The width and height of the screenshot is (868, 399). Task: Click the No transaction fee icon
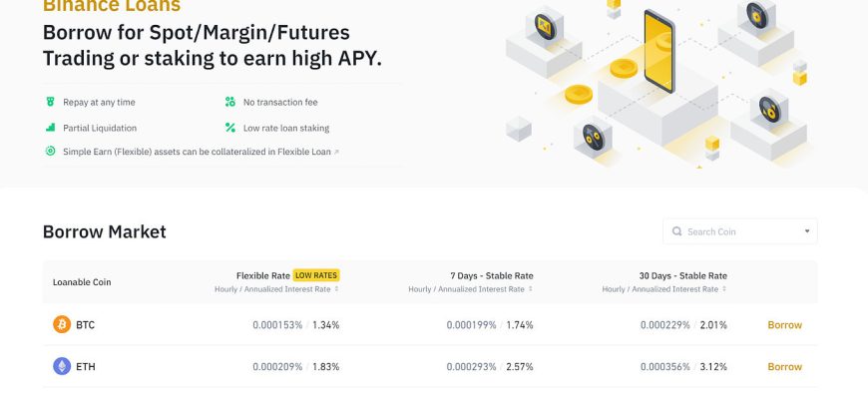pyautogui.click(x=230, y=102)
